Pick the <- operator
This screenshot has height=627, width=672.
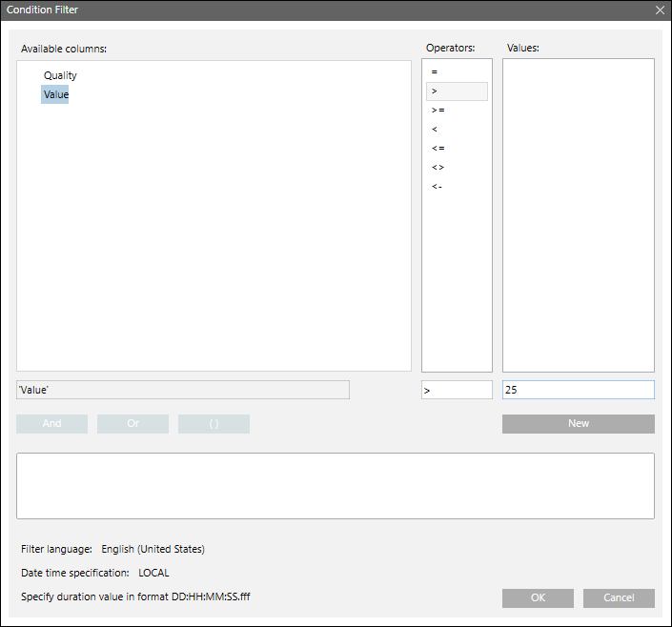tap(437, 187)
